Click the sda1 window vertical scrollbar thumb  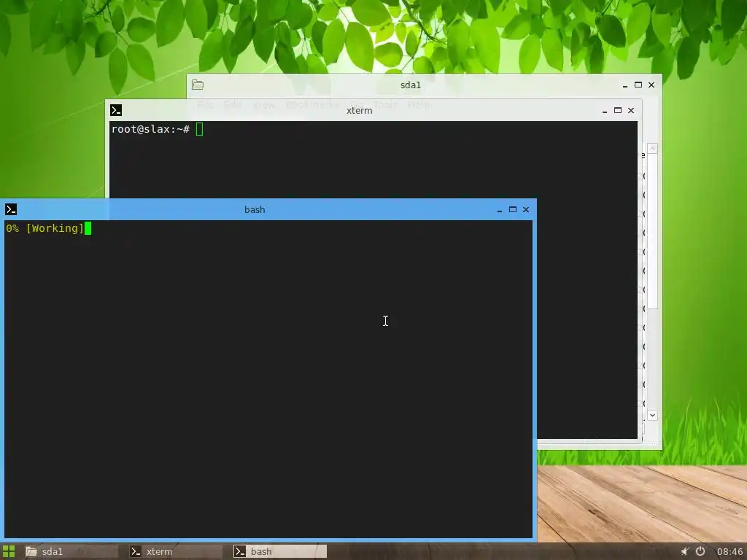click(x=653, y=232)
